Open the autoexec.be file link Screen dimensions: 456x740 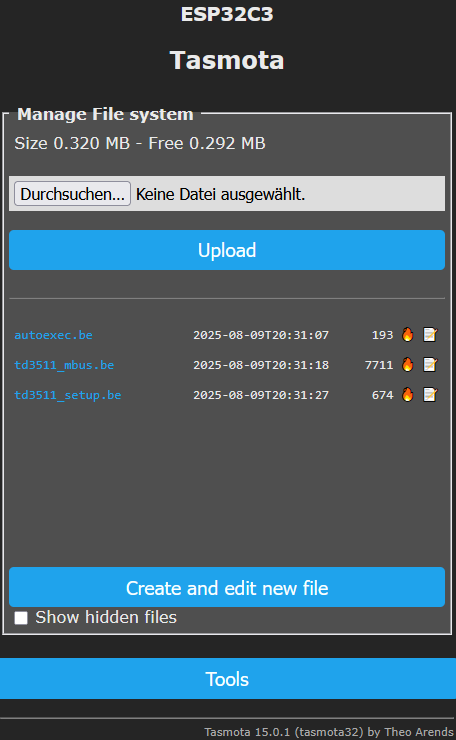pyautogui.click(x=53, y=335)
